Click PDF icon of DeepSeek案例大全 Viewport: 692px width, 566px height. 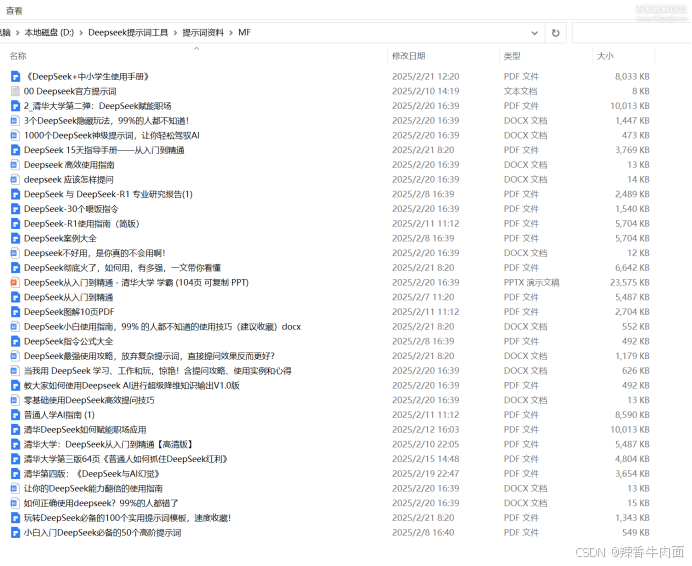[x=15, y=238]
